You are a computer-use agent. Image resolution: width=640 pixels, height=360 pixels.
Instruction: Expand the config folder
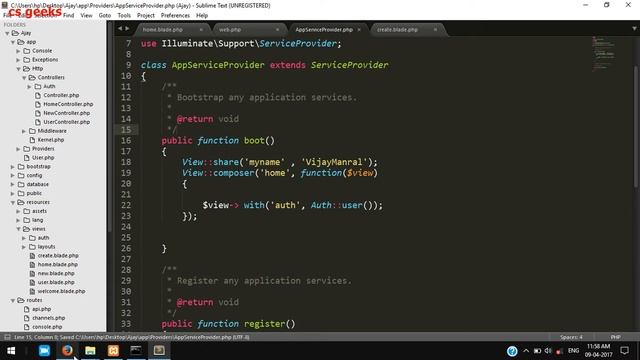coord(13,176)
